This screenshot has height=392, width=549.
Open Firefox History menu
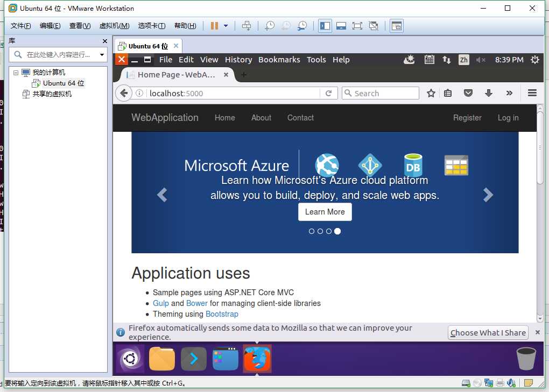[x=238, y=60]
